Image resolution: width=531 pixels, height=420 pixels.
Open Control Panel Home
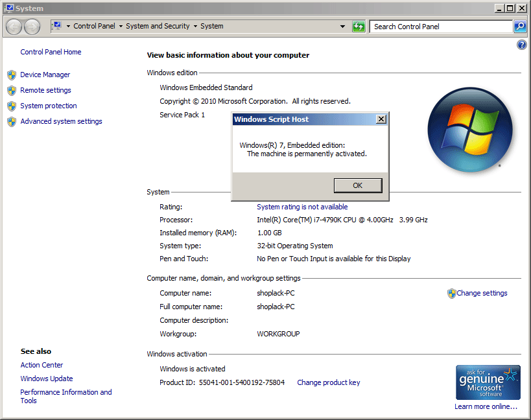[x=51, y=52]
